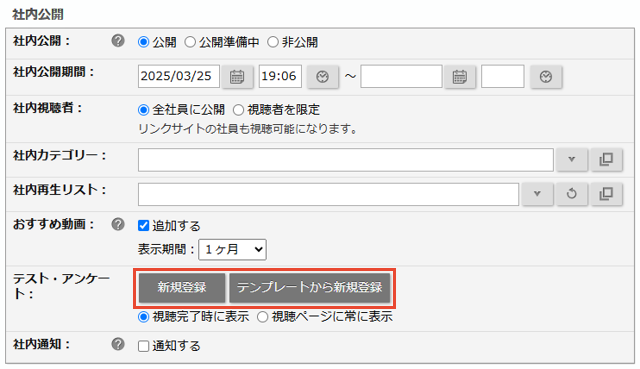Viewport: 640px width, 369px height.
Task: Open the 表示期間 1ヶ月 select box
Action: click(x=232, y=249)
